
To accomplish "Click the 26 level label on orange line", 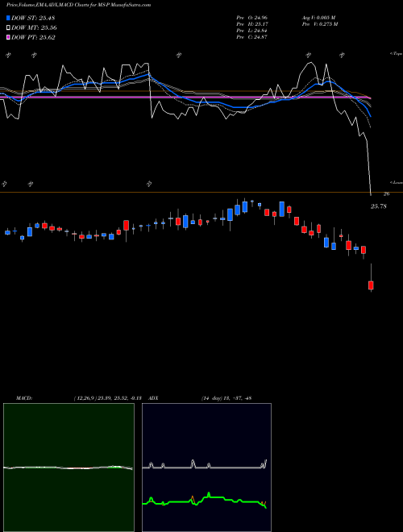I will tap(386, 194).
